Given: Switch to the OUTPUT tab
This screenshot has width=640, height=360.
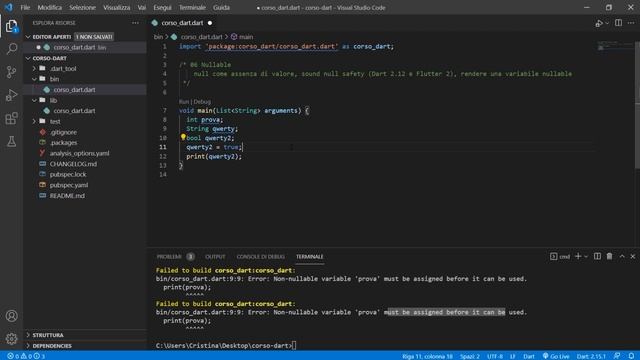Looking at the screenshot, I should pyautogui.click(x=215, y=257).
